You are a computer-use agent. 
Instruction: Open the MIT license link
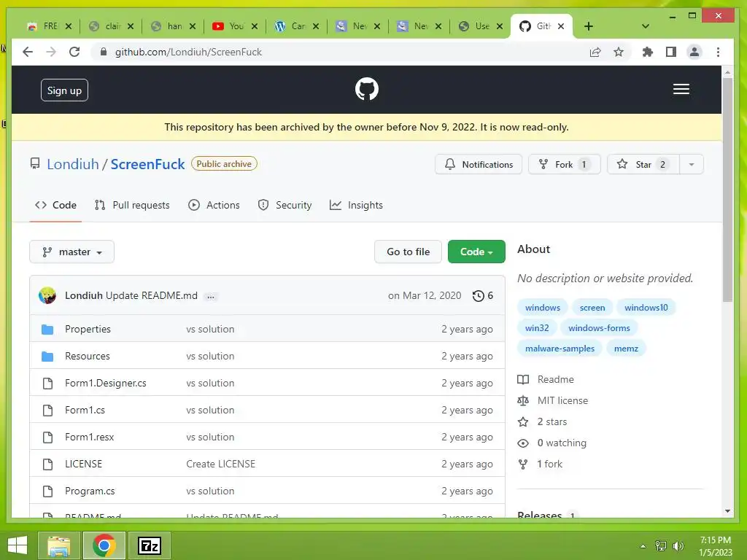point(562,401)
